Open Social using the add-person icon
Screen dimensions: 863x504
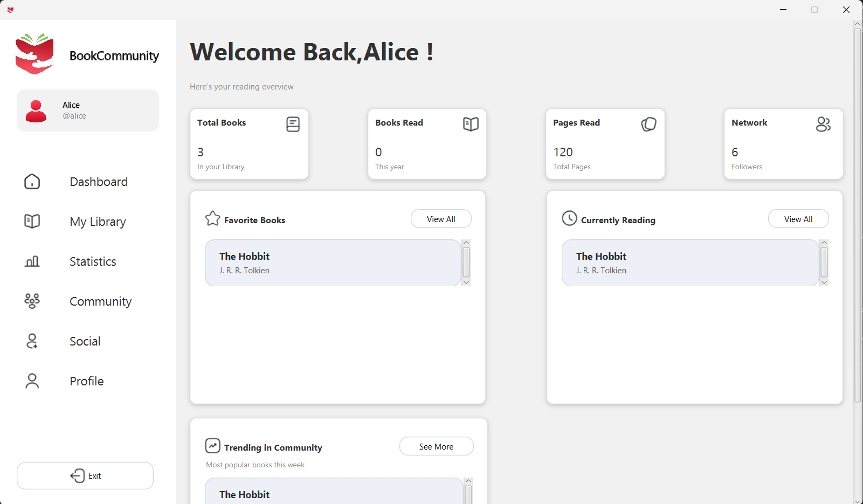click(32, 341)
